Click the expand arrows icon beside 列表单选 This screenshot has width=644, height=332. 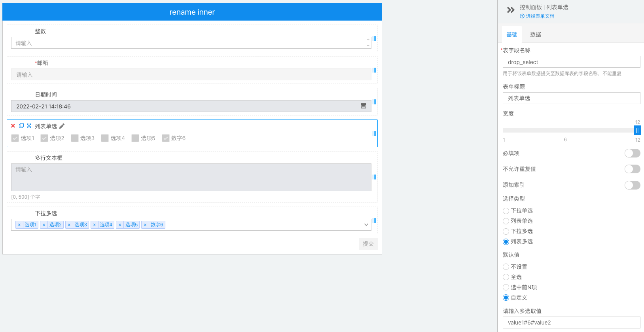pos(29,126)
